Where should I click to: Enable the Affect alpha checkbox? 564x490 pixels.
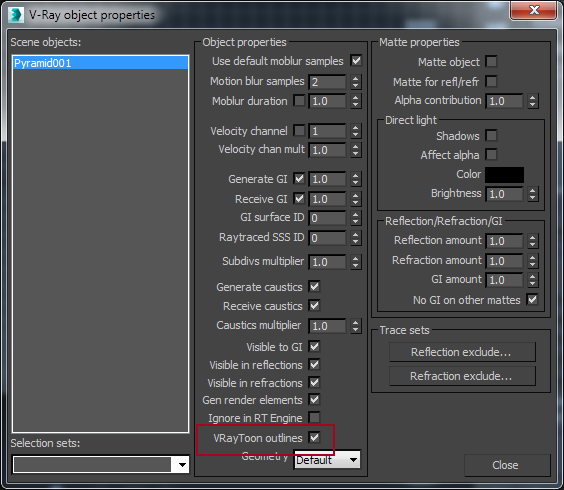tap(491, 154)
